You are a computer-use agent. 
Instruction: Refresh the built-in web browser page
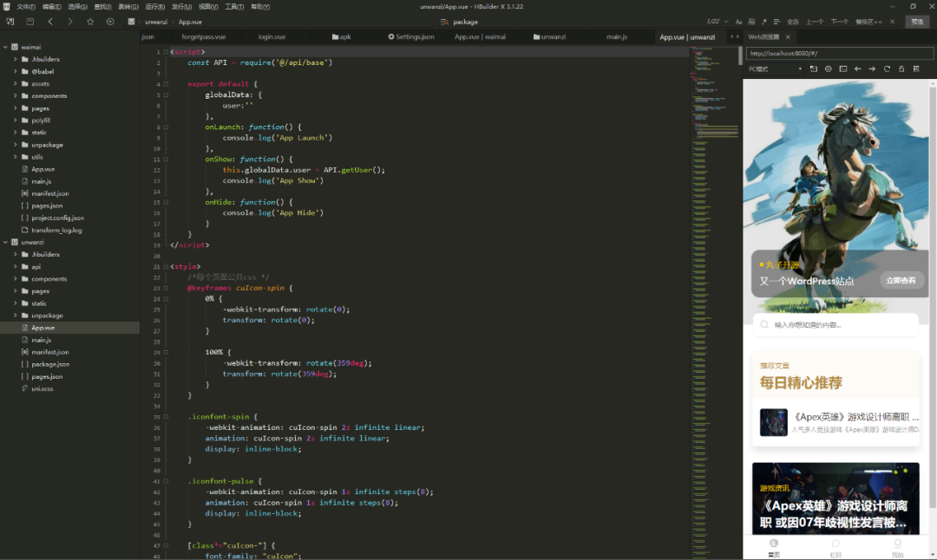(x=887, y=68)
